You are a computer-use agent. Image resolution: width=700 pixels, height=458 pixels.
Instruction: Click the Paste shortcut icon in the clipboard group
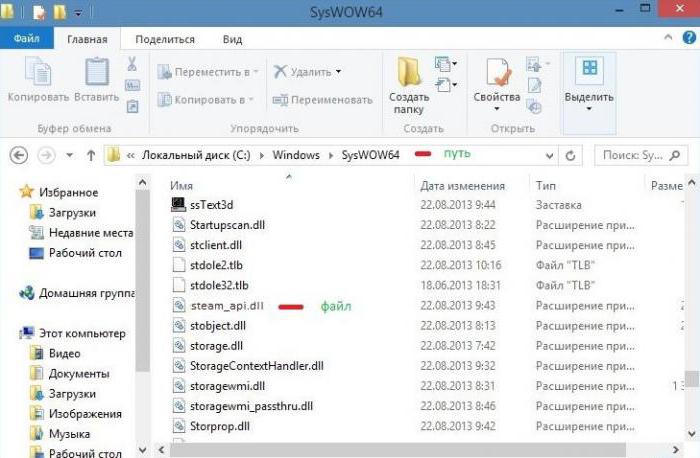coord(133,106)
